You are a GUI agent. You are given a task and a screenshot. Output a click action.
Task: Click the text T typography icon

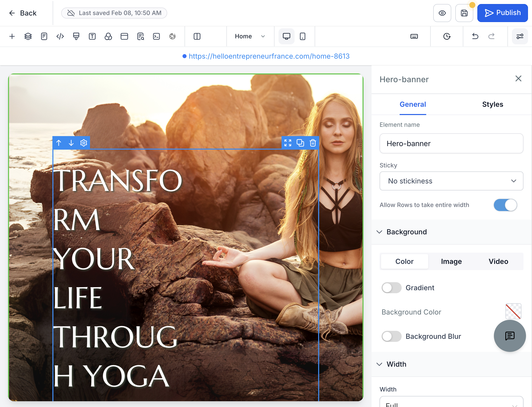pyautogui.click(x=92, y=36)
